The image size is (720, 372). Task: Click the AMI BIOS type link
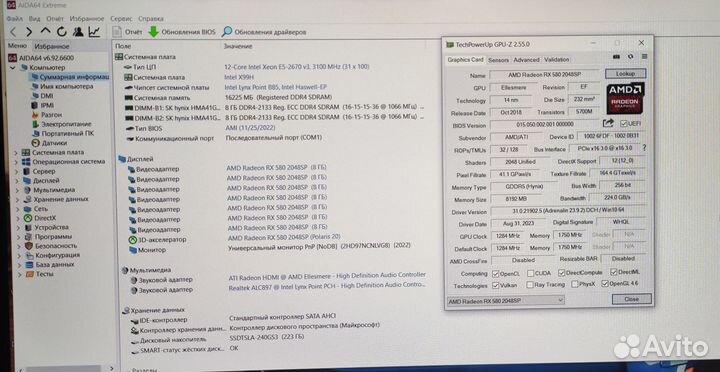250,128
